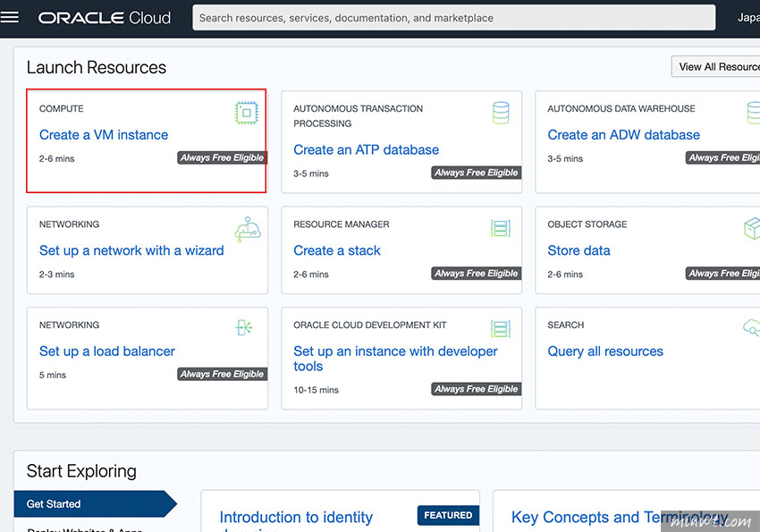Click the 2-3 mins duration text
The width and height of the screenshot is (760, 532).
tap(56, 274)
